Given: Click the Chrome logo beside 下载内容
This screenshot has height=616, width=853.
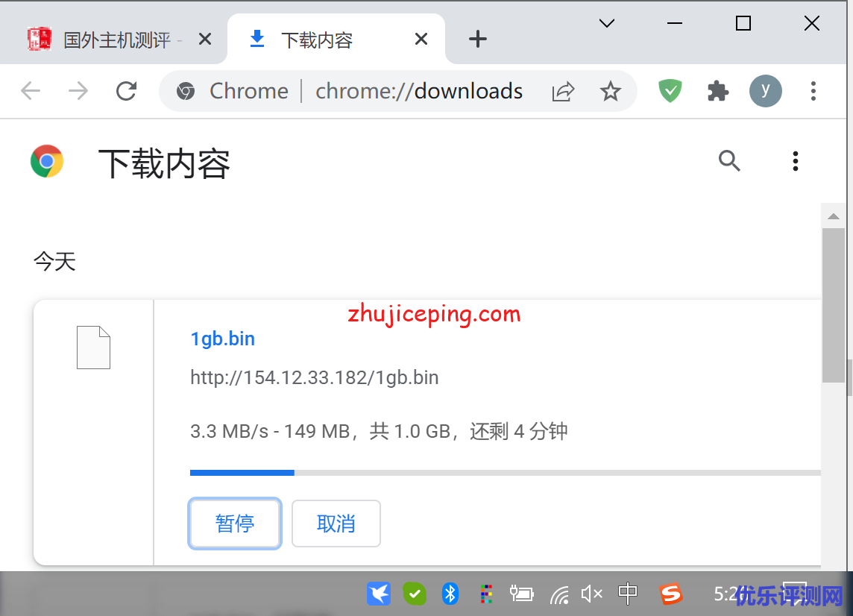Looking at the screenshot, I should [x=47, y=161].
